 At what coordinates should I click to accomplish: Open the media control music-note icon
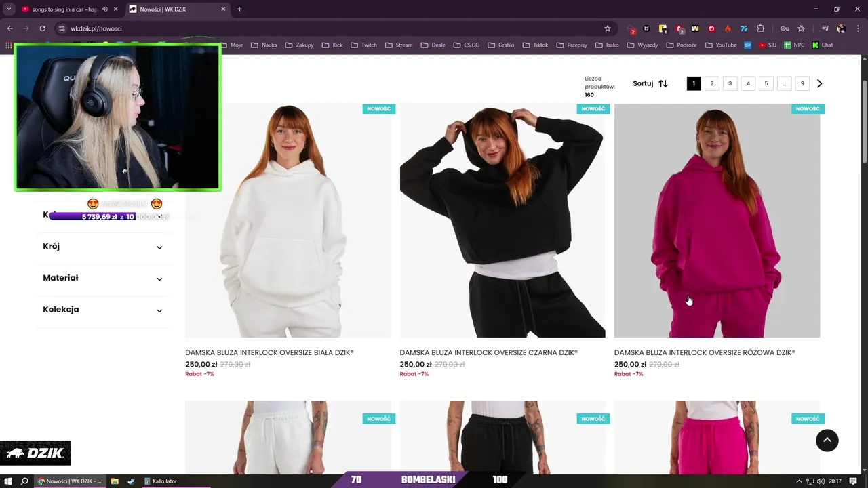(x=825, y=28)
